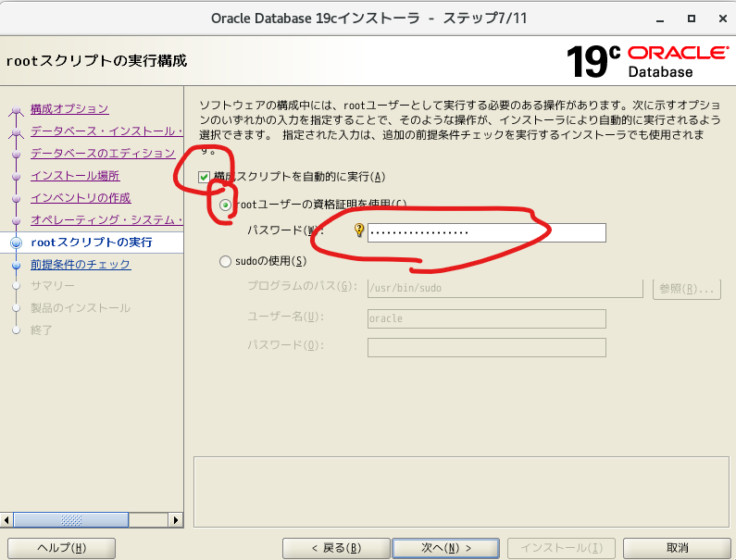Open データベースのエディション step link

tap(103, 153)
